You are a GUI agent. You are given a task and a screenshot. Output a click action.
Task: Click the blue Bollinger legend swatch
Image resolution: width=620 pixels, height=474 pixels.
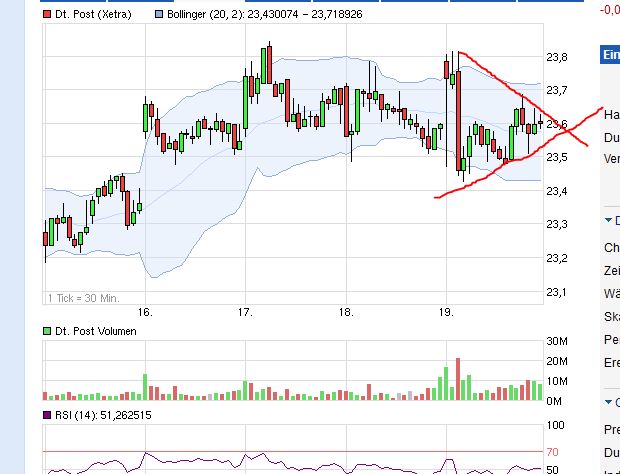[159, 15]
